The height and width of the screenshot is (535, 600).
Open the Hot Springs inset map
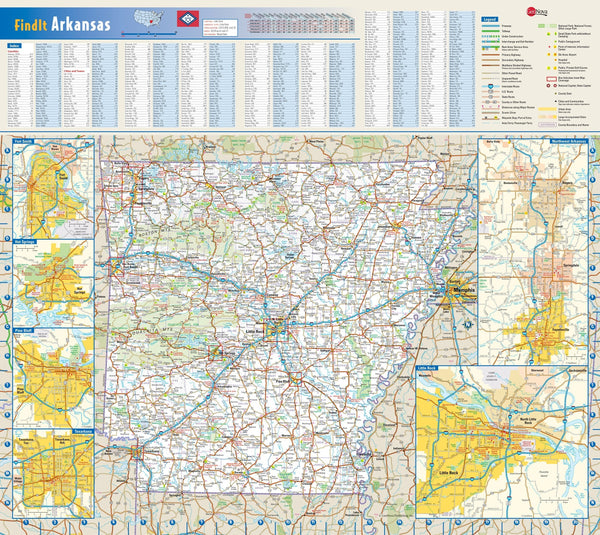49,278
